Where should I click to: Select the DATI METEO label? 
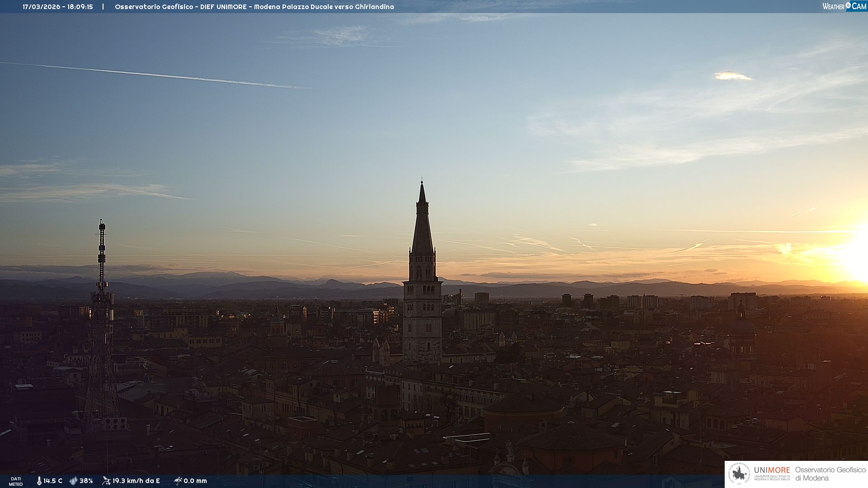coord(16,481)
